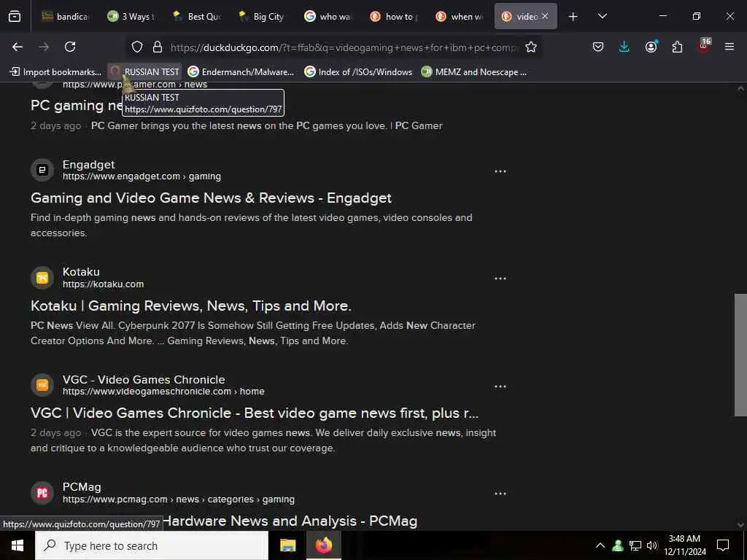Switch to the when w tab
This screenshot has height=560, width=747.
click(460, 17)
